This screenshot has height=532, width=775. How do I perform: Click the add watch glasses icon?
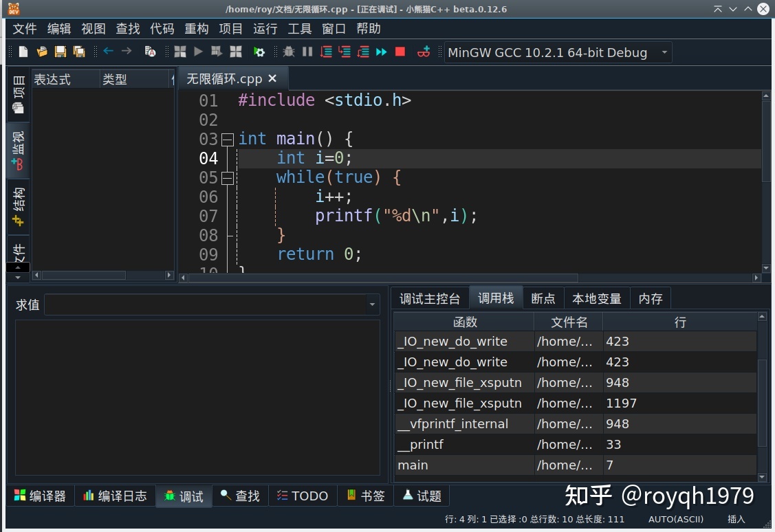[x=424, y=52]
